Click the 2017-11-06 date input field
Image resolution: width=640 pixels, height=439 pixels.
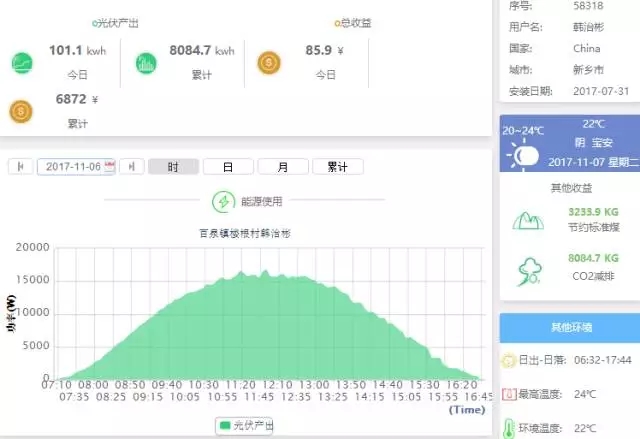70,166
